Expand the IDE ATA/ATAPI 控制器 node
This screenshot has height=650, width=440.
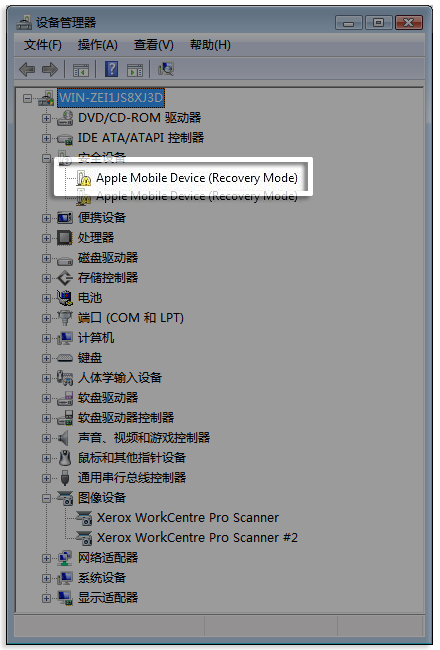coord(46,138)
